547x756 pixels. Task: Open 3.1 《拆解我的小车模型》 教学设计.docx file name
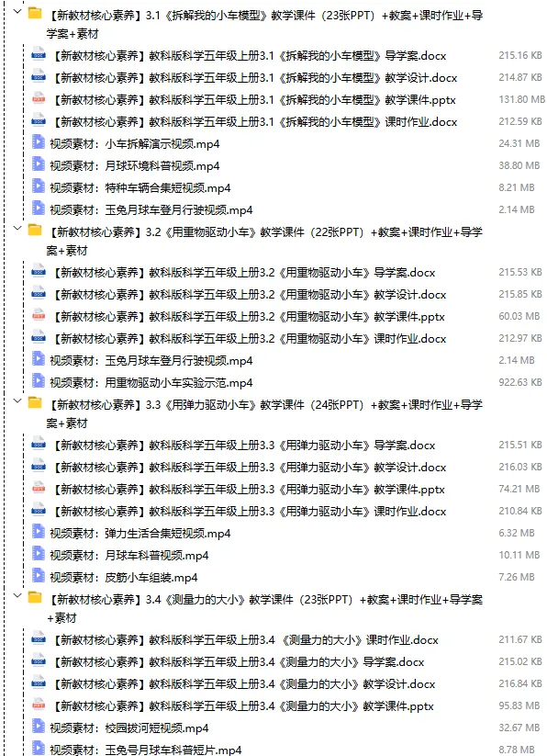pyautogui.click(x=253, y=78)
